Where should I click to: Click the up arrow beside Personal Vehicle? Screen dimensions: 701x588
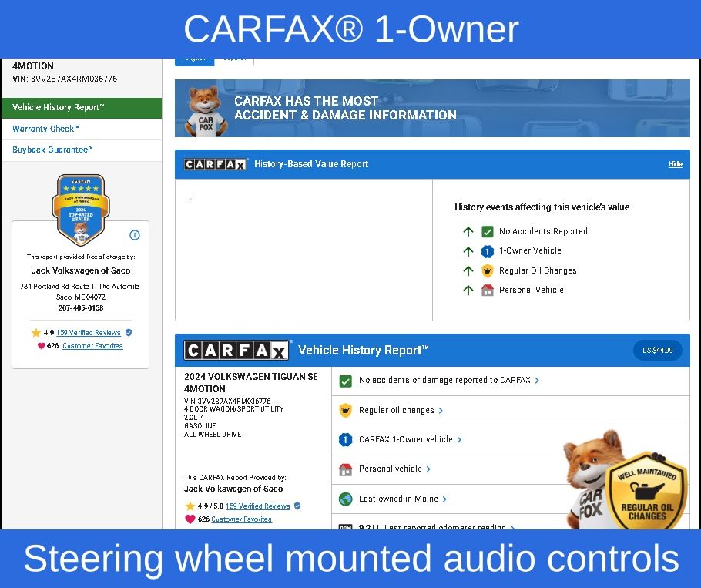468,291
